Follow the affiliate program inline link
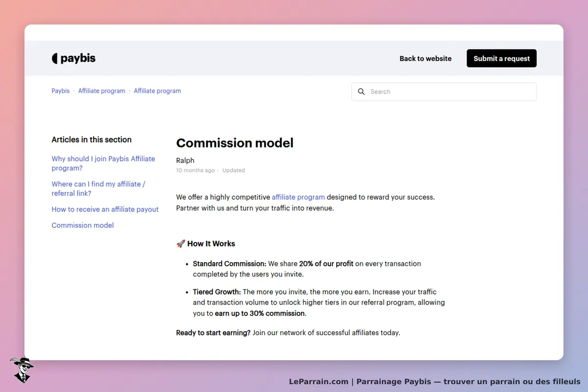The height and width of the screenshot is (392, 588). [298, 197]
